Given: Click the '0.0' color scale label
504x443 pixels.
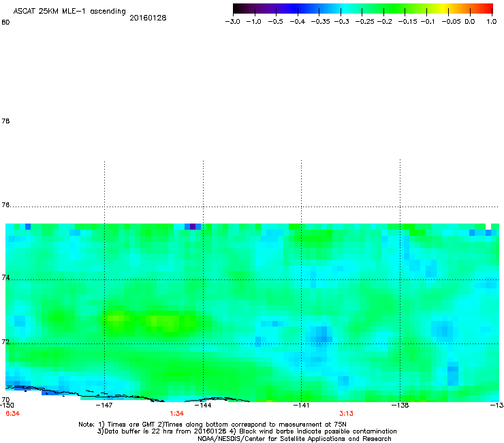Looking at the screenshot, I should coord(470,22).
